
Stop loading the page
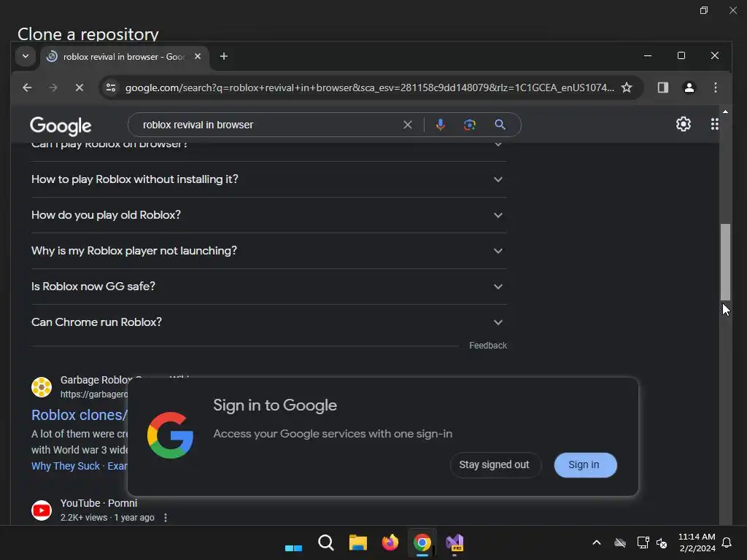coord(80,87)
